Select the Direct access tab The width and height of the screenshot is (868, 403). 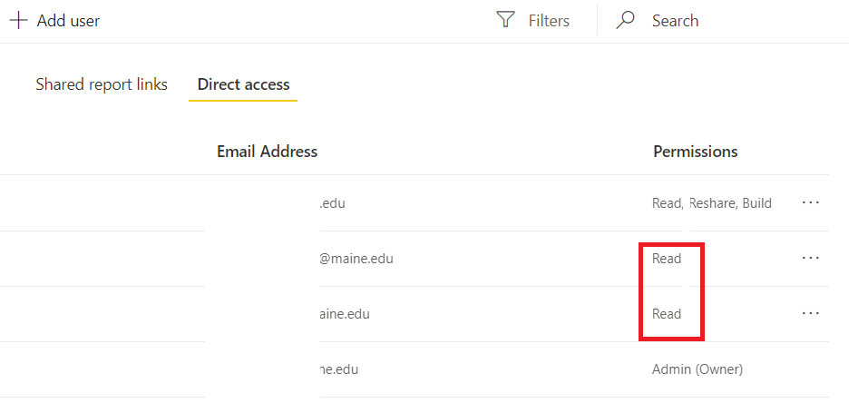pyautogui.click(x=244, y=84)
